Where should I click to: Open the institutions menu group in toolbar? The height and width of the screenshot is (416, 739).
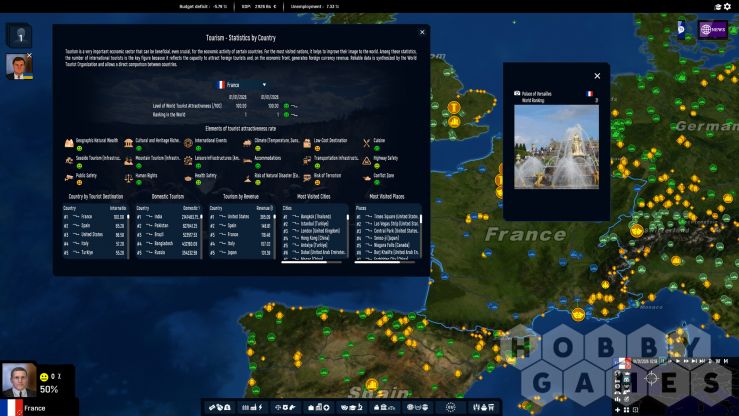pos(384,407)
